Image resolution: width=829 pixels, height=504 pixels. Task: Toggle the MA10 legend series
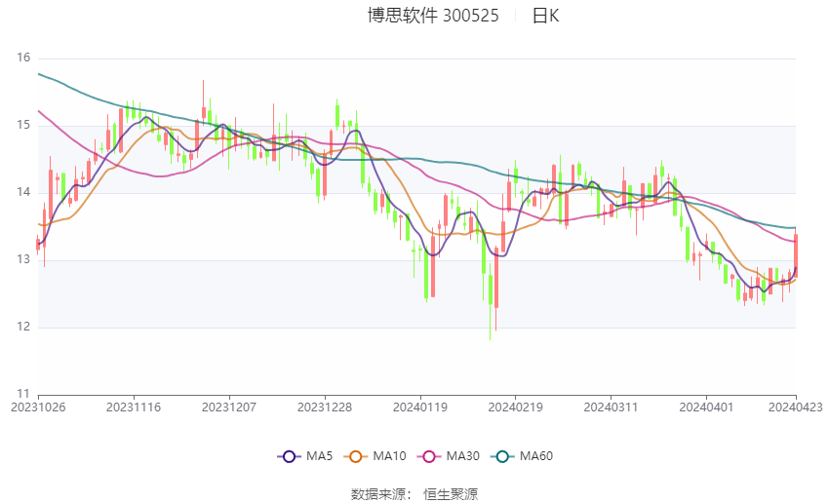(x=375, y=456)
